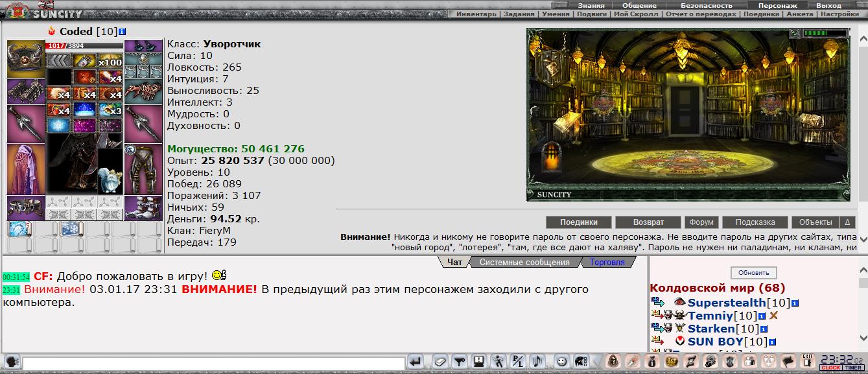Screen dimensions: 868x374
Task: Go to the Задания page
Action: pyautogui.click(x=519, y=14)
